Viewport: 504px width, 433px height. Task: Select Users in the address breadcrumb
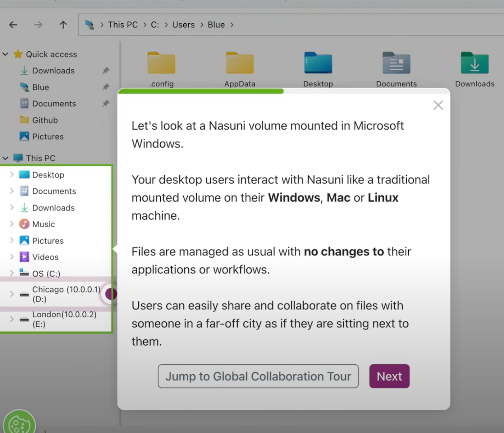click(183, 25)
